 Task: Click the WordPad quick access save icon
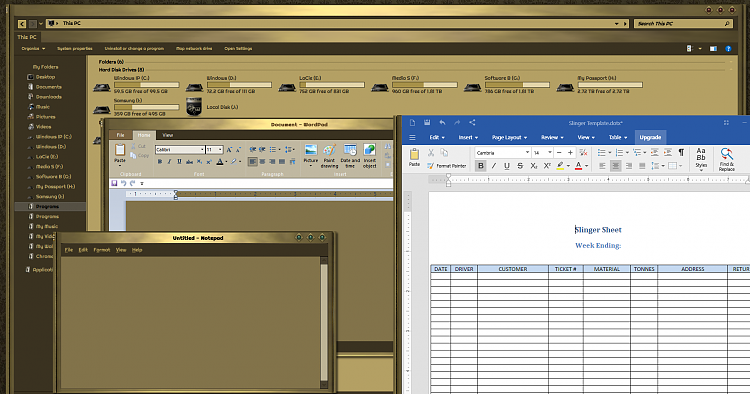114,183
